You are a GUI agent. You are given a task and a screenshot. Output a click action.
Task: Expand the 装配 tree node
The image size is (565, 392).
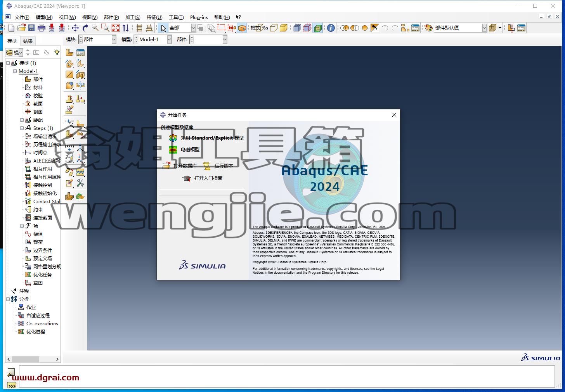[22, 120]
